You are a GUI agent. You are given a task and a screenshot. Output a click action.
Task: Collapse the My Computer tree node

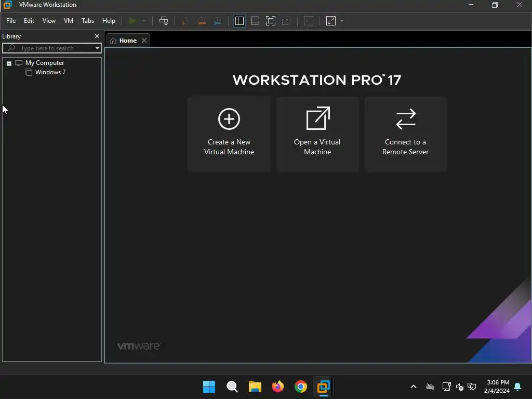9,63
